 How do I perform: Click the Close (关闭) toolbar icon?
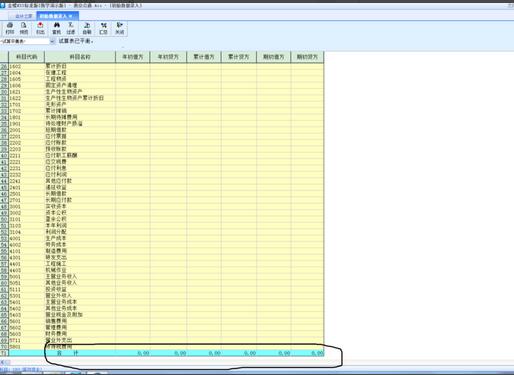(x=119, y=28)
